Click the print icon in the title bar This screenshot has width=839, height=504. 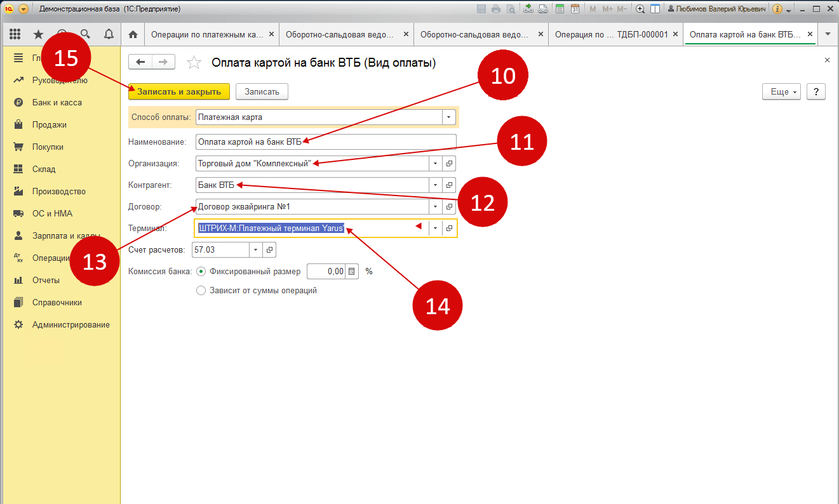point(495,9)
